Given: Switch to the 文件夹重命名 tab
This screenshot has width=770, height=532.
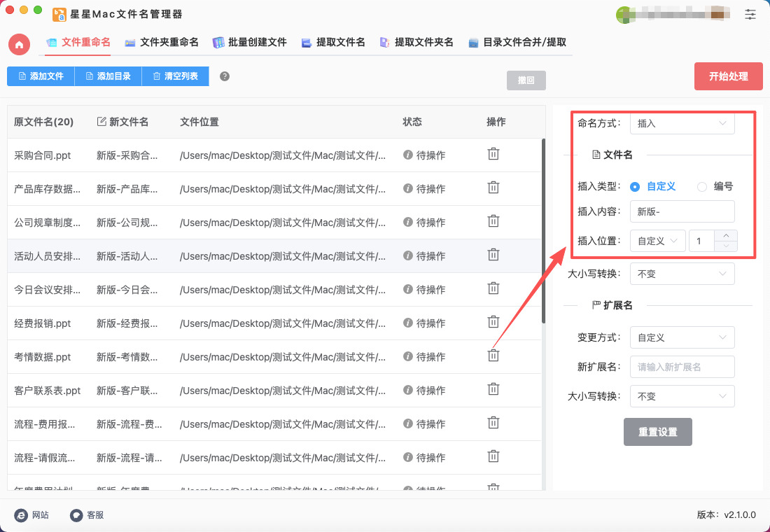Looking at the screenshot, I should 162,43.
